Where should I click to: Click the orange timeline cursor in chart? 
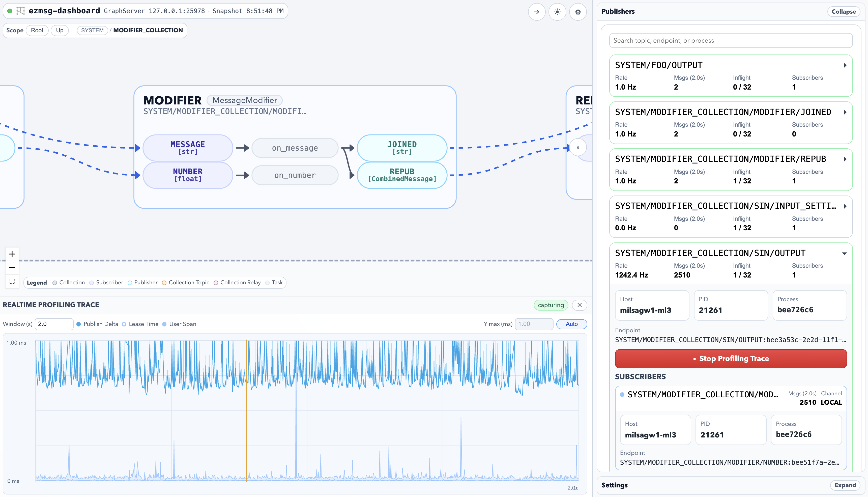(246, 411)
